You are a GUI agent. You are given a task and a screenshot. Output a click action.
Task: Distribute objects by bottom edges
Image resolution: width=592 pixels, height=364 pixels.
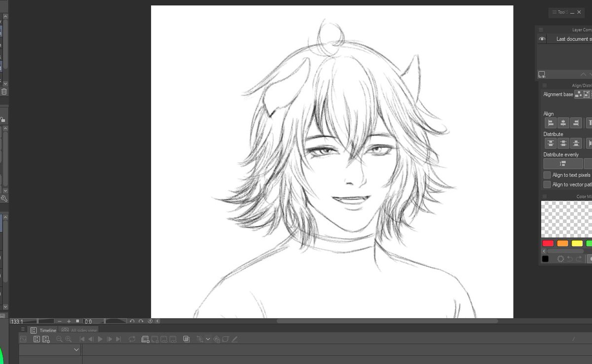[x=576, y=144]
